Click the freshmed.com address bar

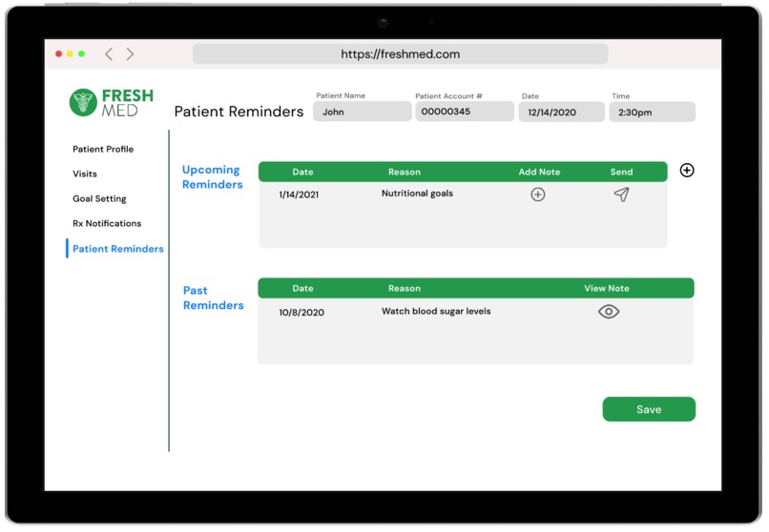click(400, 54)
